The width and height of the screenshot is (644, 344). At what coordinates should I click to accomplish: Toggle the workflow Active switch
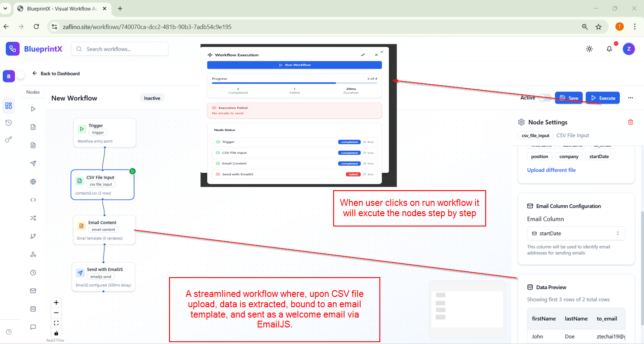545,98
